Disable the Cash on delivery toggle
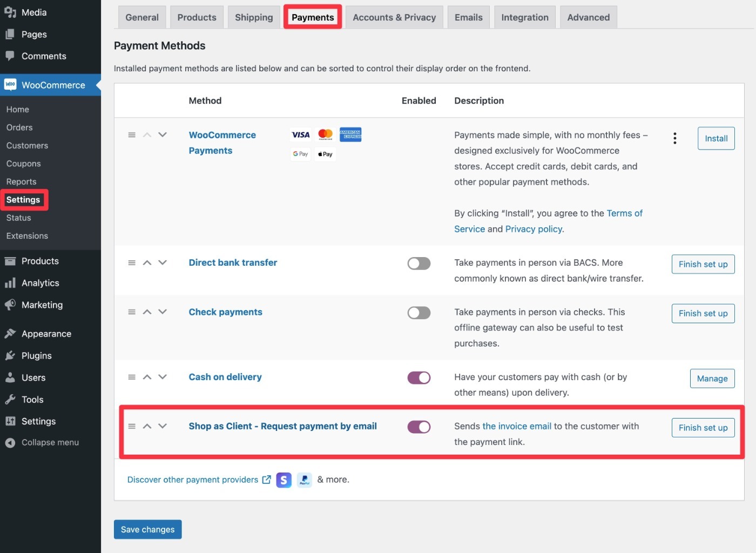Viewport: 756px width, 553px height. coord(419,377)
